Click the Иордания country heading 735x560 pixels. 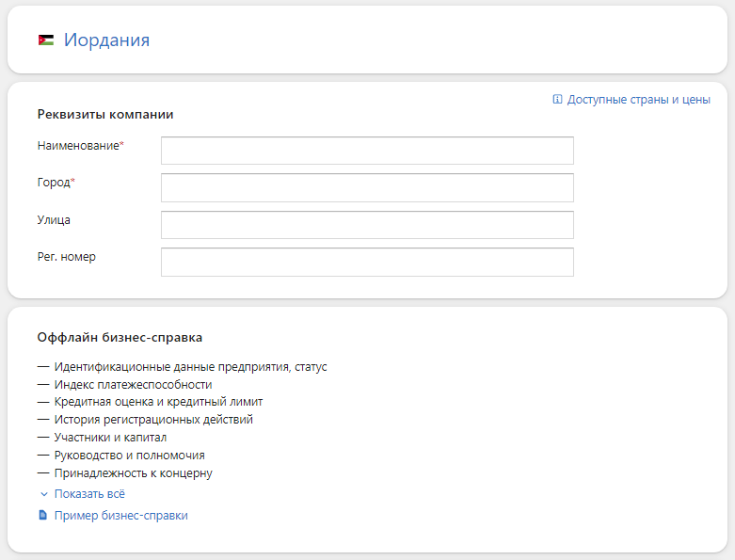click(x=107, y=40)
